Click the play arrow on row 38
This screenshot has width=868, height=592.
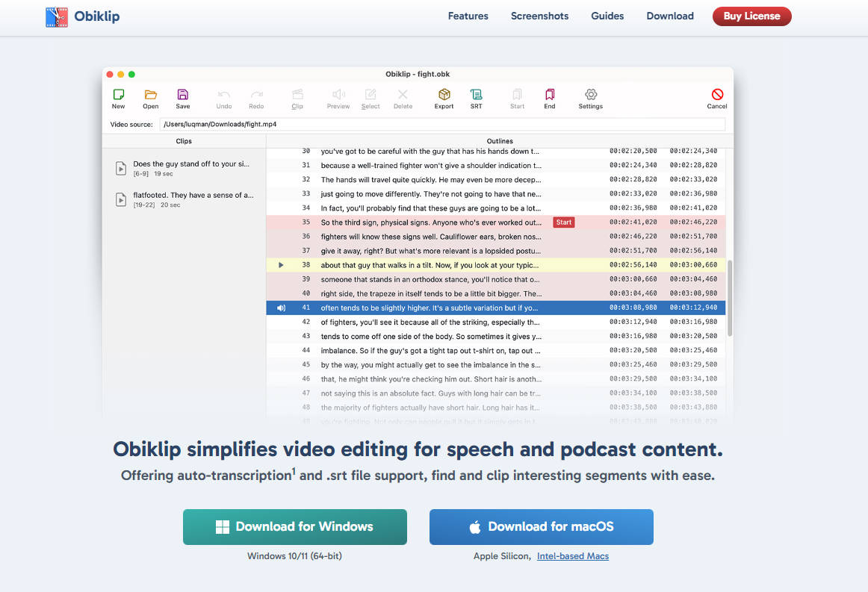[281, 265]
